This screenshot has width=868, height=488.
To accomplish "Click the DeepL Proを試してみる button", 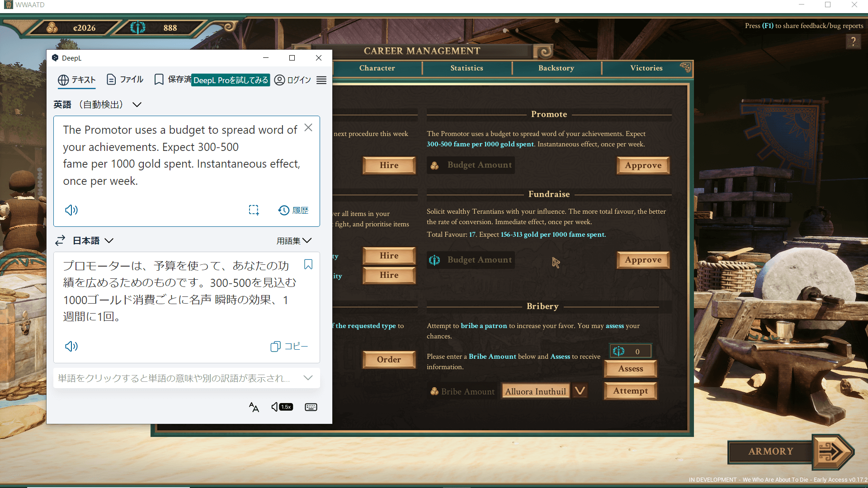I will click(231, 80).
